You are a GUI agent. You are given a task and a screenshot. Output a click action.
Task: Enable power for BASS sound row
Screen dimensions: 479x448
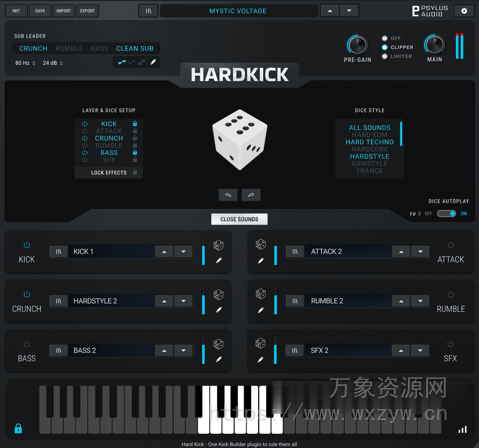27,344
